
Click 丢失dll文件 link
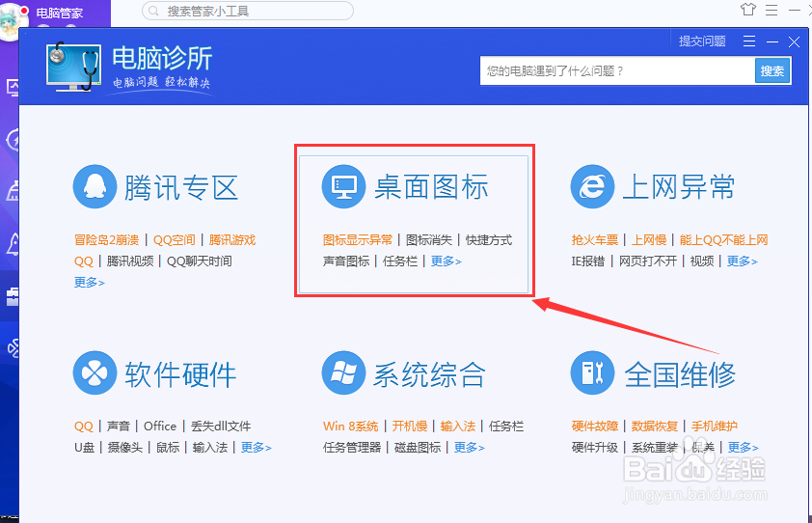tap(221, 427)
